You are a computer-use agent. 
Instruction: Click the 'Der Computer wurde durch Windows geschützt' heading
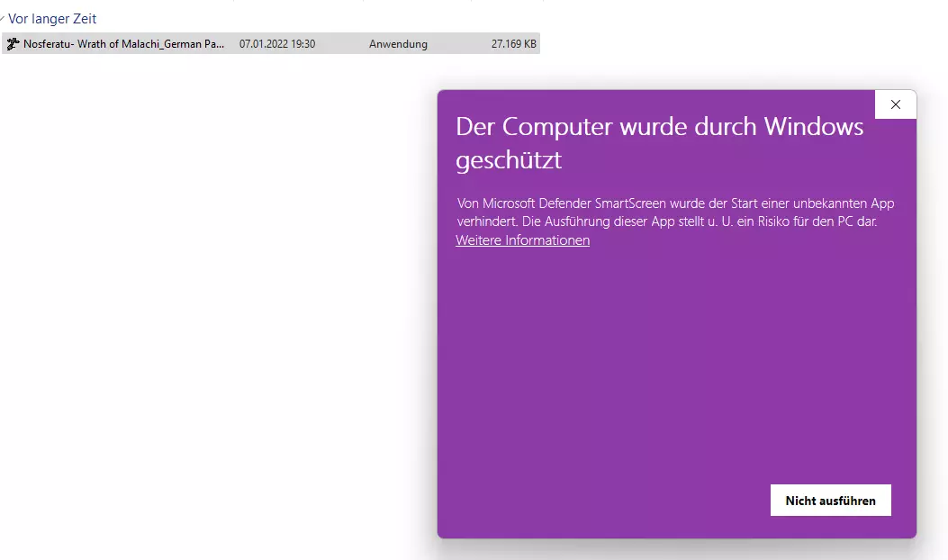point(659,143)
